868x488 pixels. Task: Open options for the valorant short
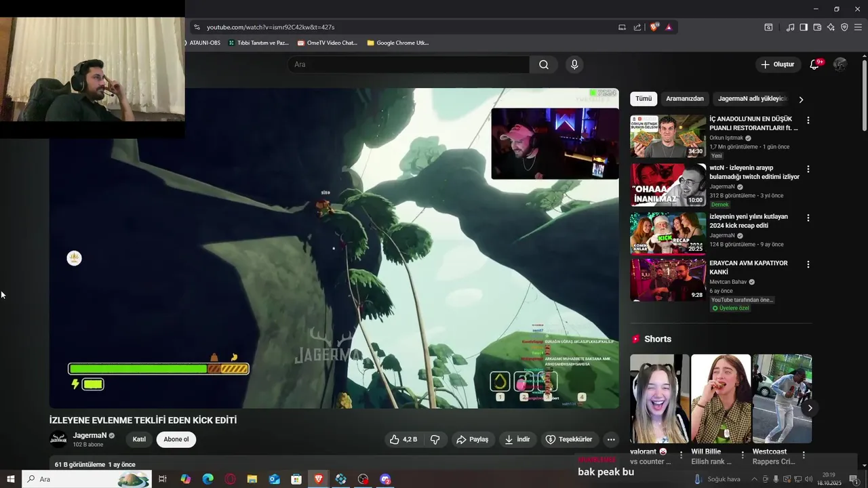(682, 455)
